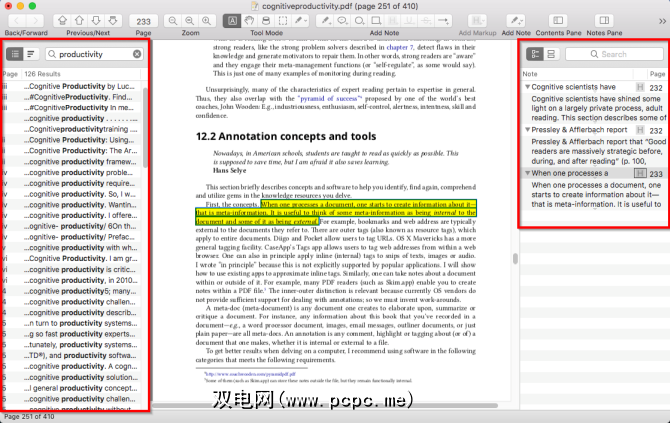Select the dashed-rectangle Select tool
This screenshot has width=670, height=423.
pyautogui.click(x=282, y=21)
